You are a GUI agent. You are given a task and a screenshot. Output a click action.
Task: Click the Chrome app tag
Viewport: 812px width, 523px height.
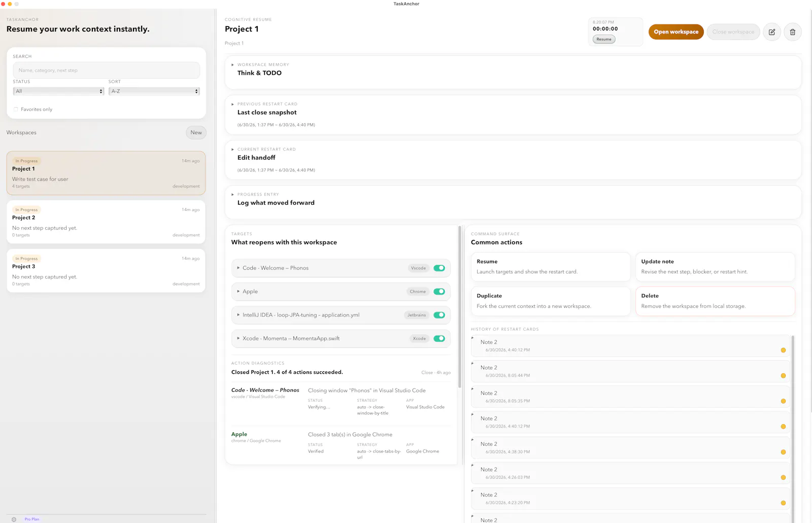pos(418,291)
